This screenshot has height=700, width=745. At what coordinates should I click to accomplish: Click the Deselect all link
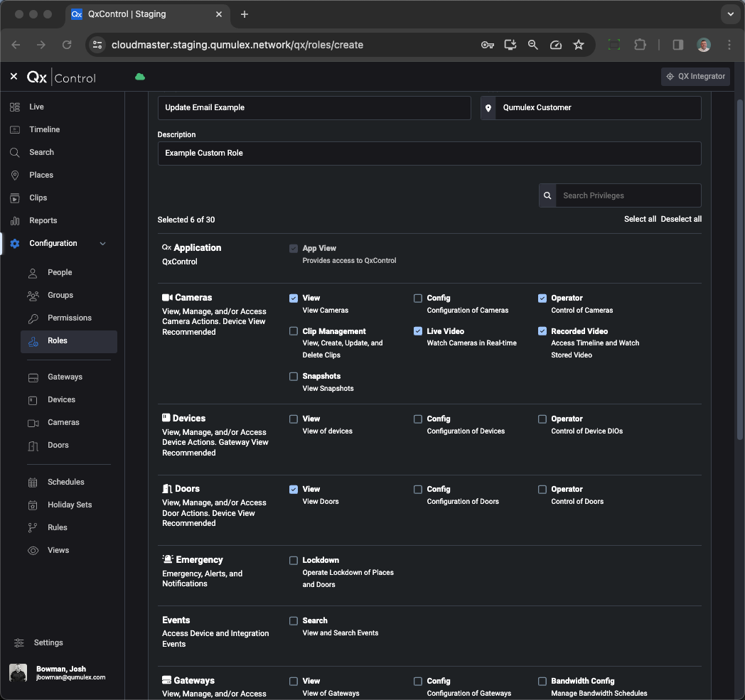(x=681, y=219)
